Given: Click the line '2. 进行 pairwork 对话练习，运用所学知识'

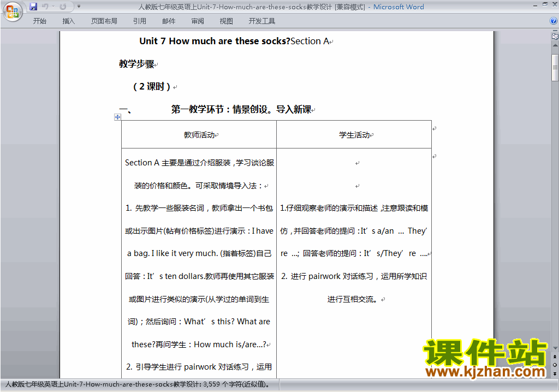Looking at the screenshot, I should pyautogui.click(x=354, y=276).
